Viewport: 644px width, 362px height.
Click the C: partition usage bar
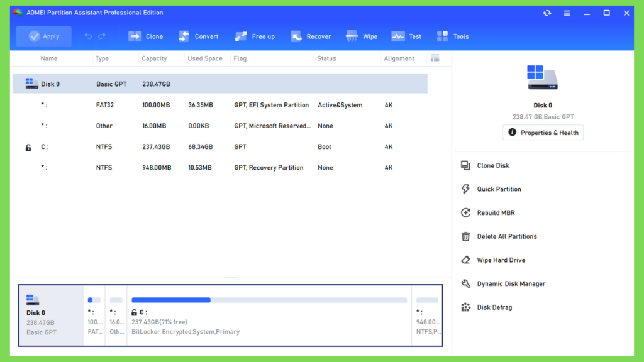pyautogui.click(x=269, y=300)
